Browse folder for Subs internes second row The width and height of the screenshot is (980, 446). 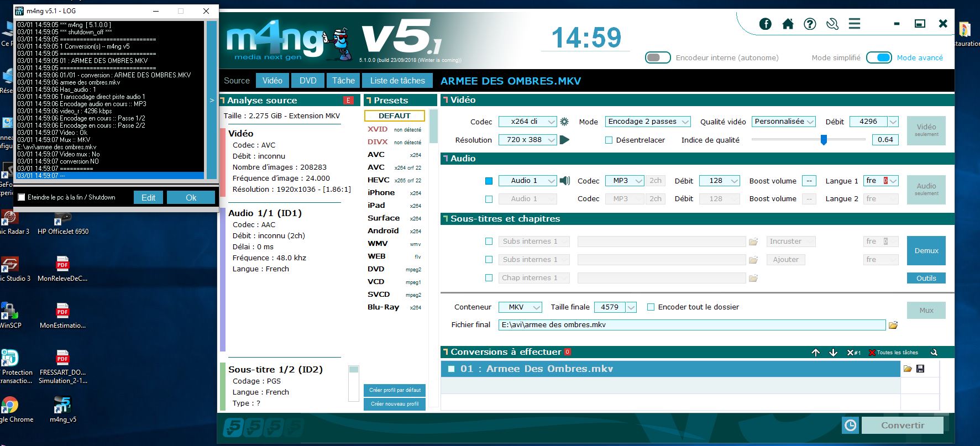tap(753, 260)
